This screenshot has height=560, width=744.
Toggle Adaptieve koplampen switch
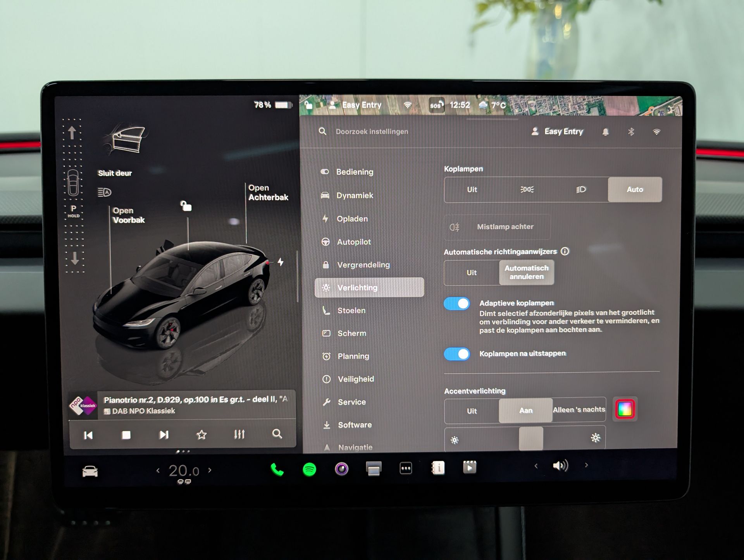457,304
